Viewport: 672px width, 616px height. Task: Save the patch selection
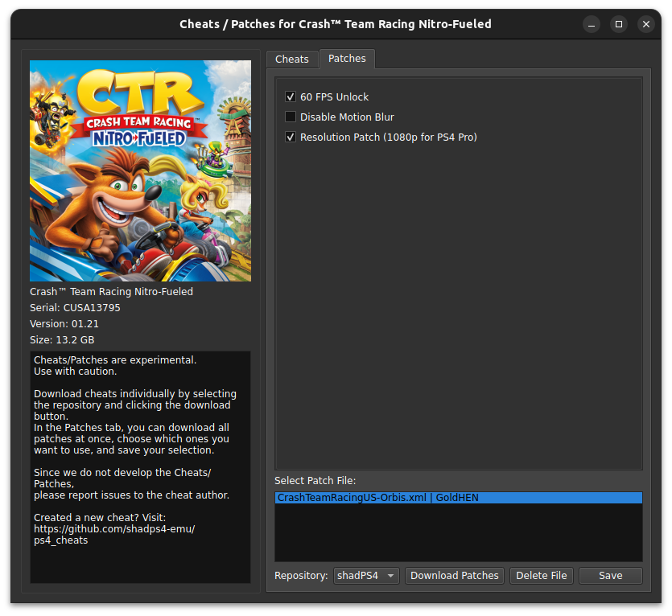(x=610, y=575)
